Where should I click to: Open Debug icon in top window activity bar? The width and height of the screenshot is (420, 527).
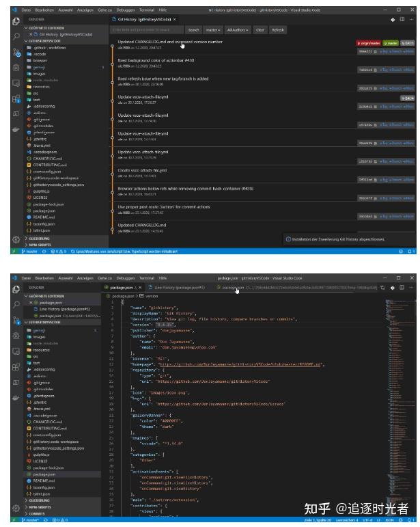tap(16, 68)
